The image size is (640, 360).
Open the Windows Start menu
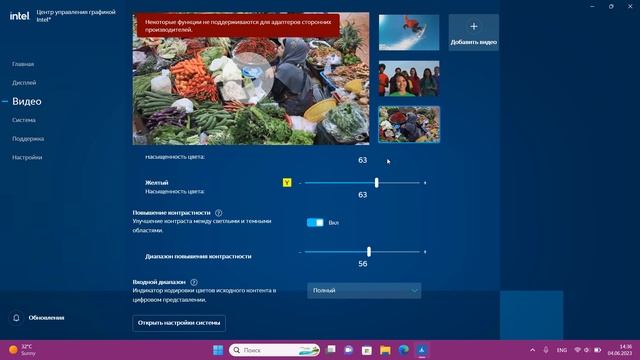[x=218, y=350]
